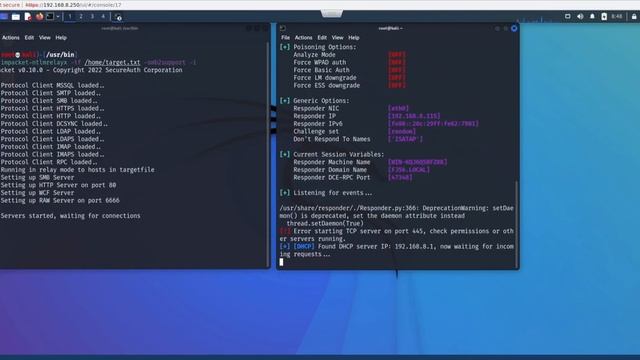Click the lock screen padlock icon

pos(634,16)
